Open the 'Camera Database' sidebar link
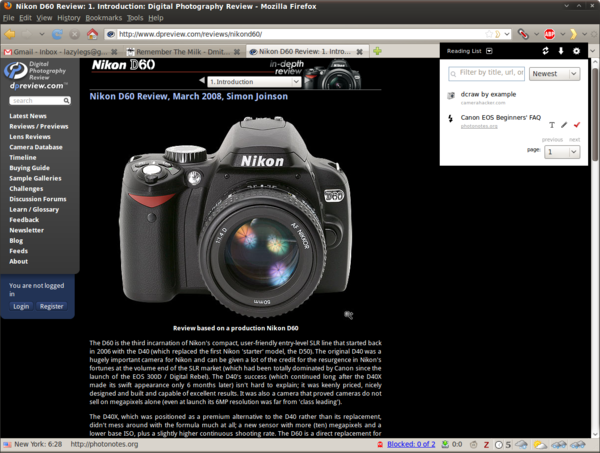600x453 pixels. (36, 147)
